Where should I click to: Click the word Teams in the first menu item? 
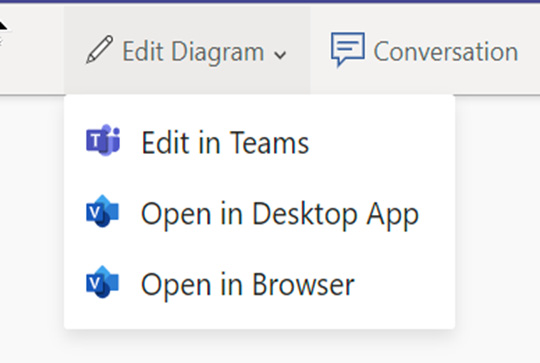[269, 143]
